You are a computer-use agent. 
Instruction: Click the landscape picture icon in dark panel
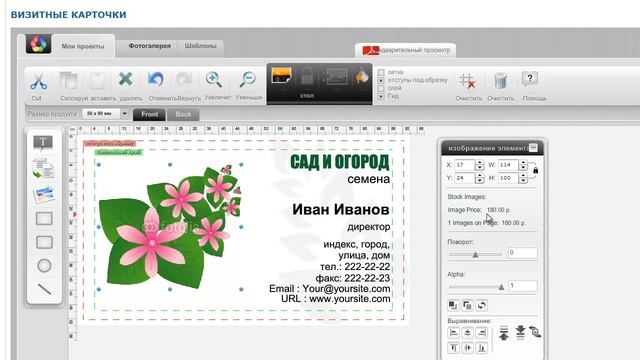[x=336, y=77]
